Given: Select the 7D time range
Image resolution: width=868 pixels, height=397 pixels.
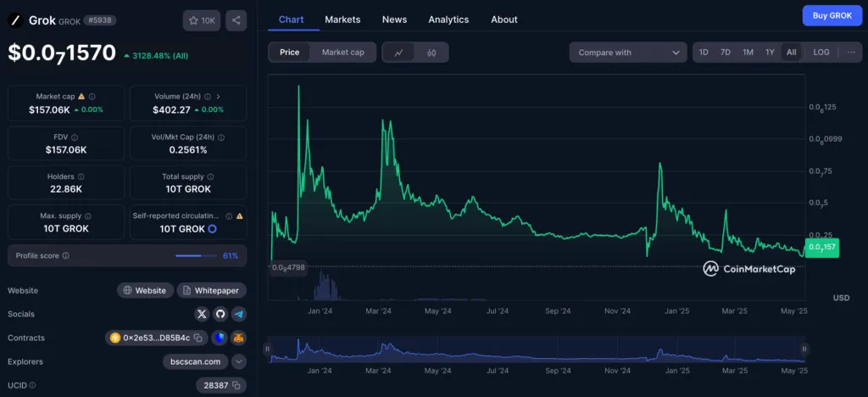Looking at the screenshot, I should point(726,53).
